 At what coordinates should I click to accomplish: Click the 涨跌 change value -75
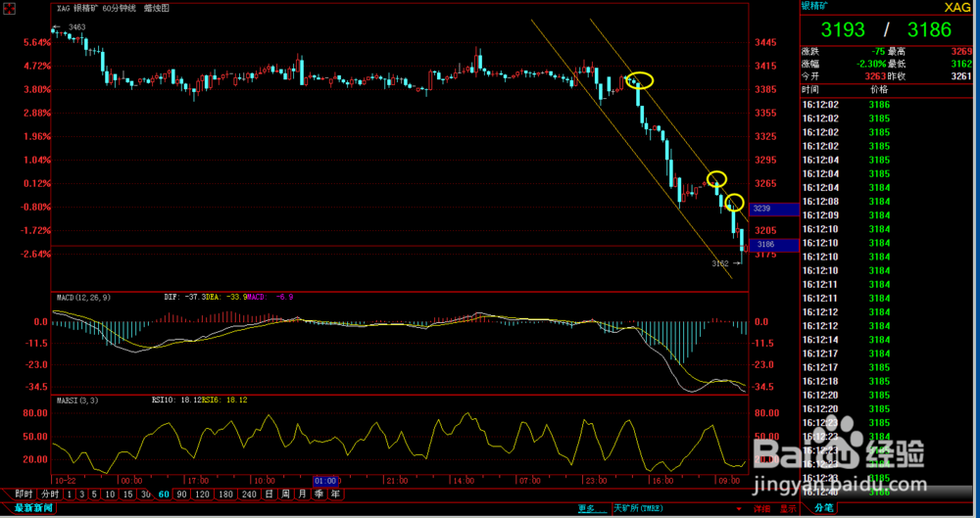(876, 52)
